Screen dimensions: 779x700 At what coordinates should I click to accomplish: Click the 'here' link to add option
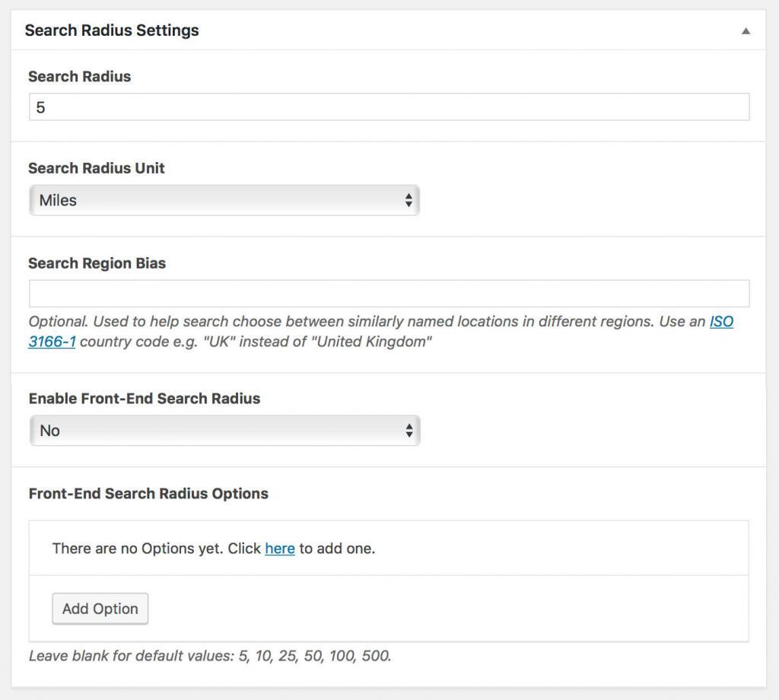pos(279,548)
